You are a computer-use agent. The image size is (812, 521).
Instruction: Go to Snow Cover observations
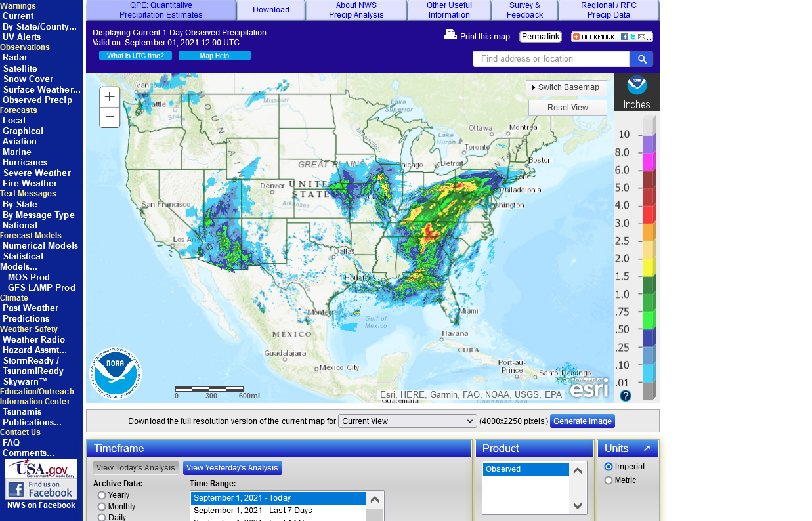tap(28, 79)
